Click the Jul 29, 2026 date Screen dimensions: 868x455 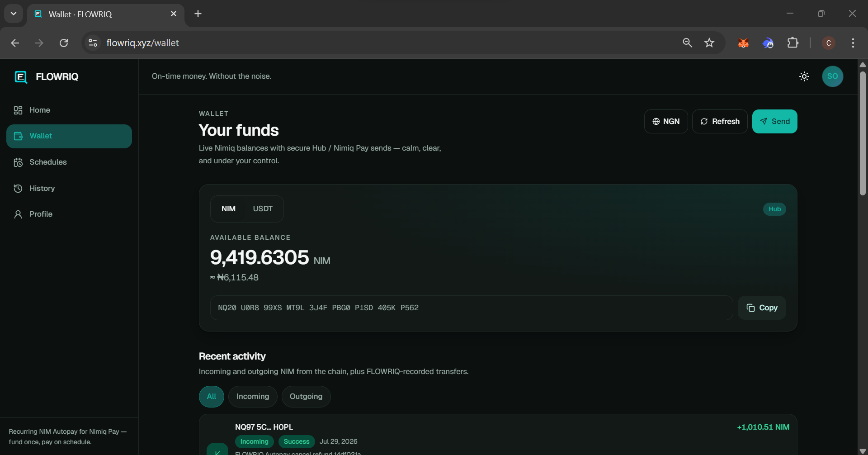(x=339, y=441)
